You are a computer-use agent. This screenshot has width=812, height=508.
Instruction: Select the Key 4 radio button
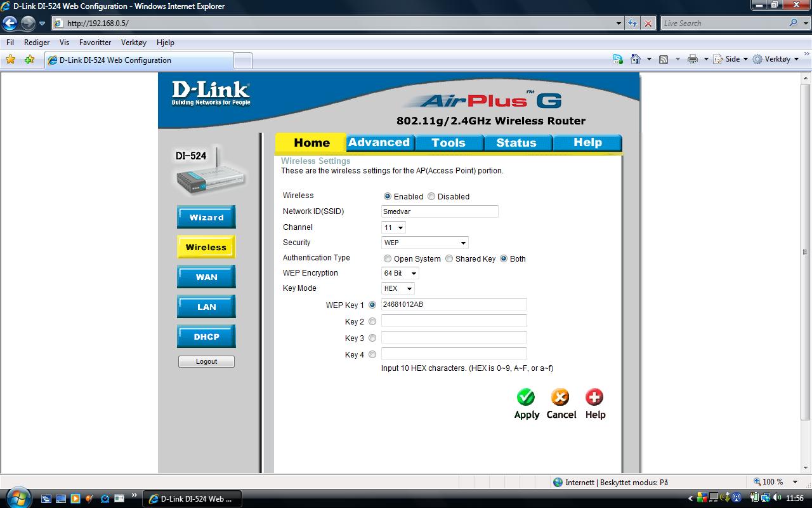click(x=372, y=355)
